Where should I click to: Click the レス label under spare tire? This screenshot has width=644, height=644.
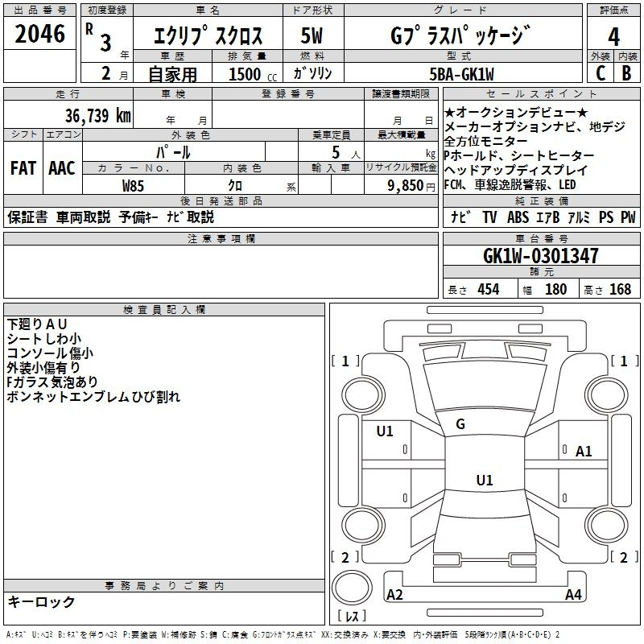[352, 616]
